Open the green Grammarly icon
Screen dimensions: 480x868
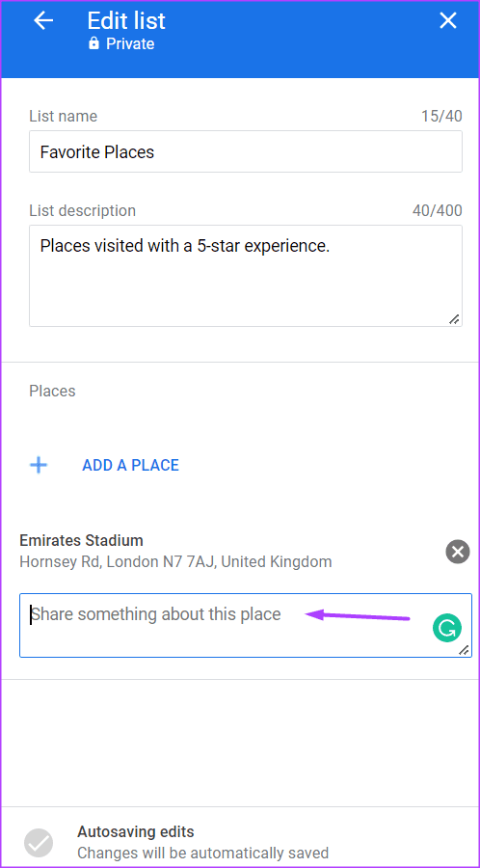click(x=447, y=628)
